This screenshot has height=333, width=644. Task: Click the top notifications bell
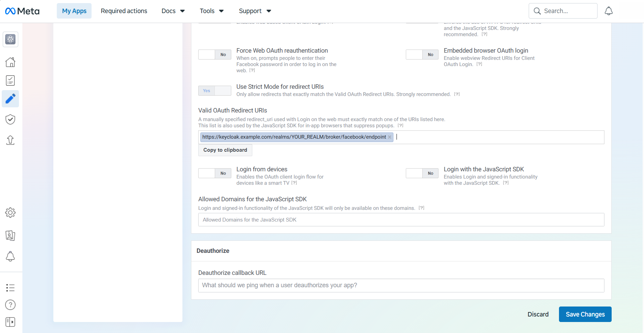[x=609, y=11]
